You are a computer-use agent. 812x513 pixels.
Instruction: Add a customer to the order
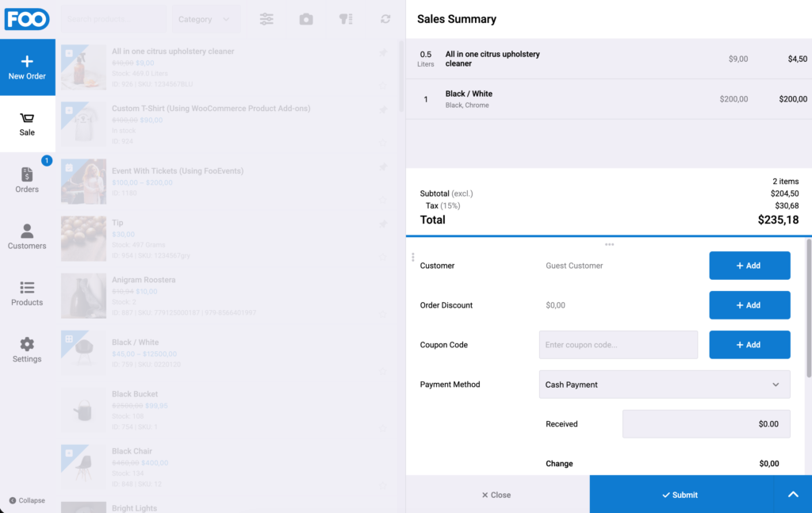749,266
